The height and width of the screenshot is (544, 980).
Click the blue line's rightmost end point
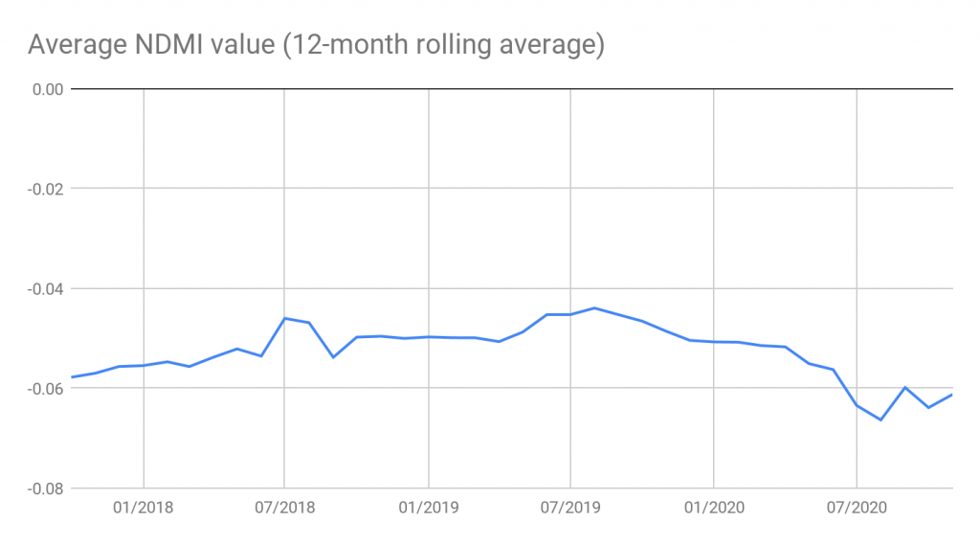click(x=952, y=395)
